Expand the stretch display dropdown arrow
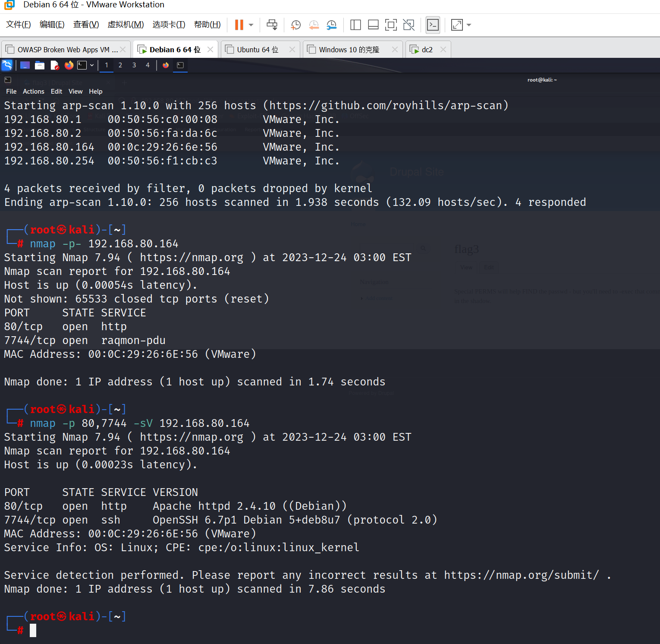 469,25
